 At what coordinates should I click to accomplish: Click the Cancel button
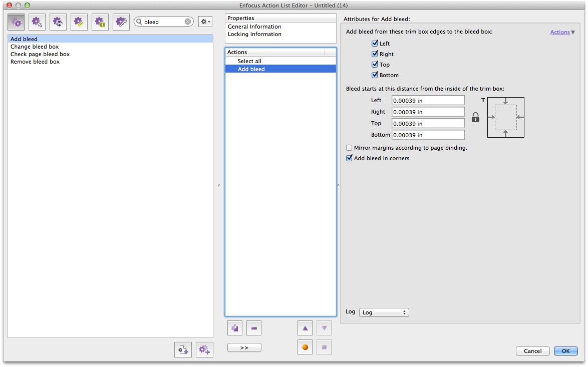click(x=532, y=351)
